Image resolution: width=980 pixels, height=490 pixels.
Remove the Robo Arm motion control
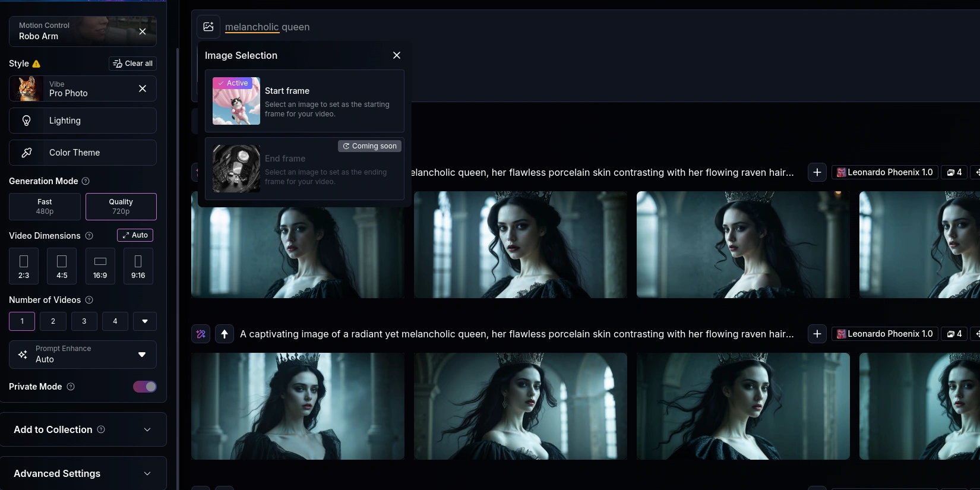coord(143,31)
